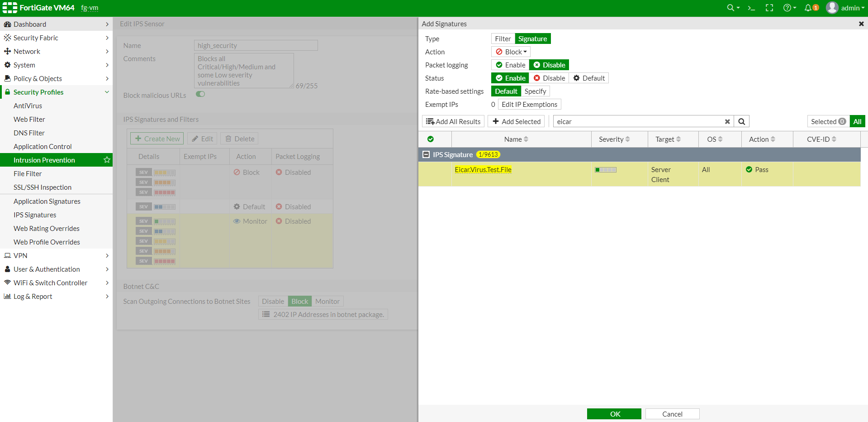Enable Packet logging
This screenshot has height=422, width=868.
pos(510,65)
